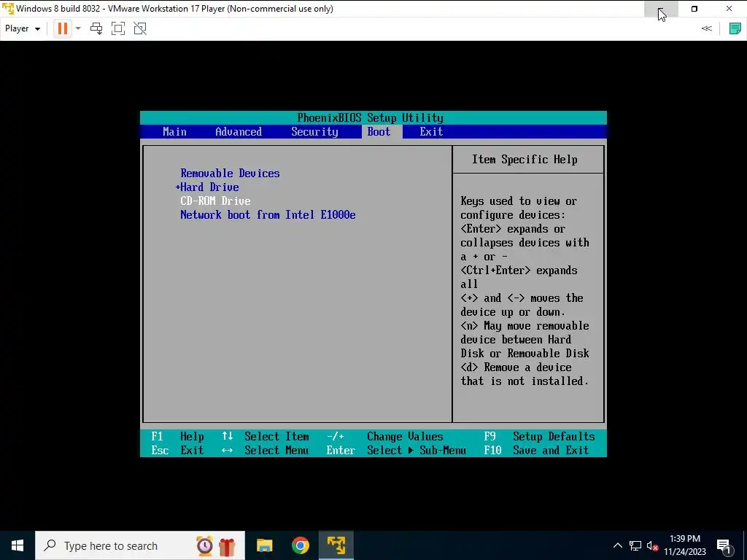Pause the virtual machine with the pause icon
The width and height of the screenshot is (747, 560).
[63, 28]
